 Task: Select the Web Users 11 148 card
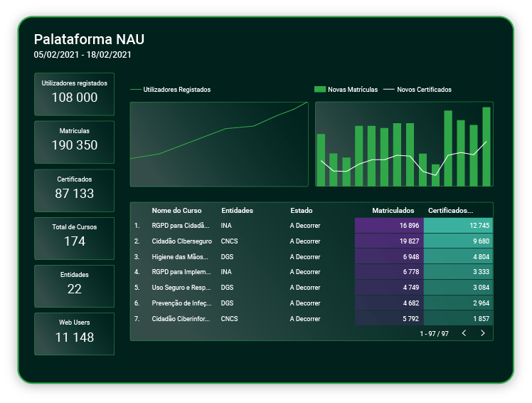click(x=74, y=334)
